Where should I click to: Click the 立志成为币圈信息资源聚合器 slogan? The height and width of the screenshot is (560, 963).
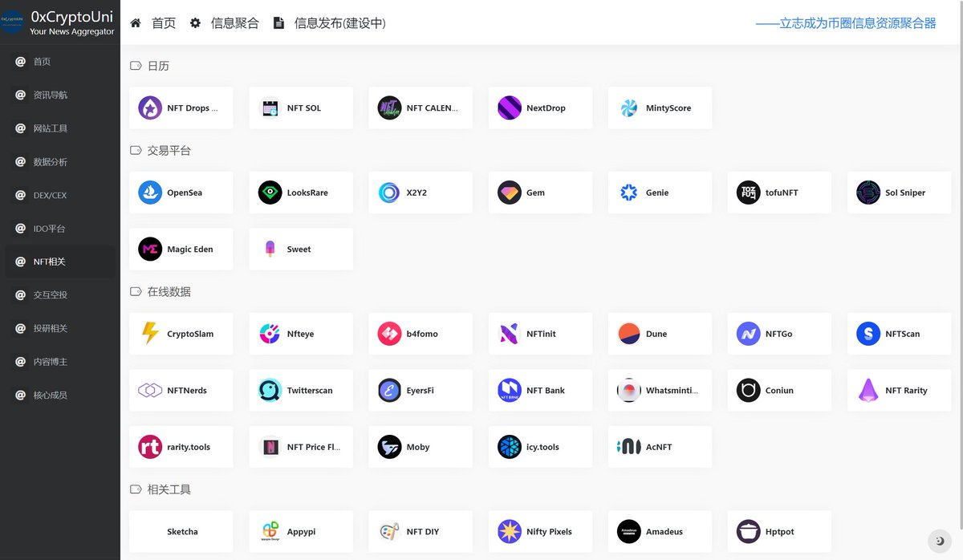[846, 23]
